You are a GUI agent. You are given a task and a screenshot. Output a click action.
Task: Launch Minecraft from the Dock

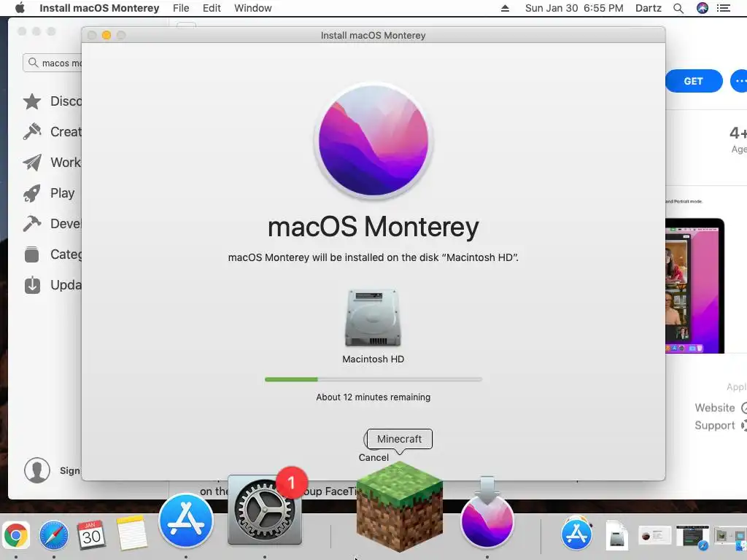[399, 506]
